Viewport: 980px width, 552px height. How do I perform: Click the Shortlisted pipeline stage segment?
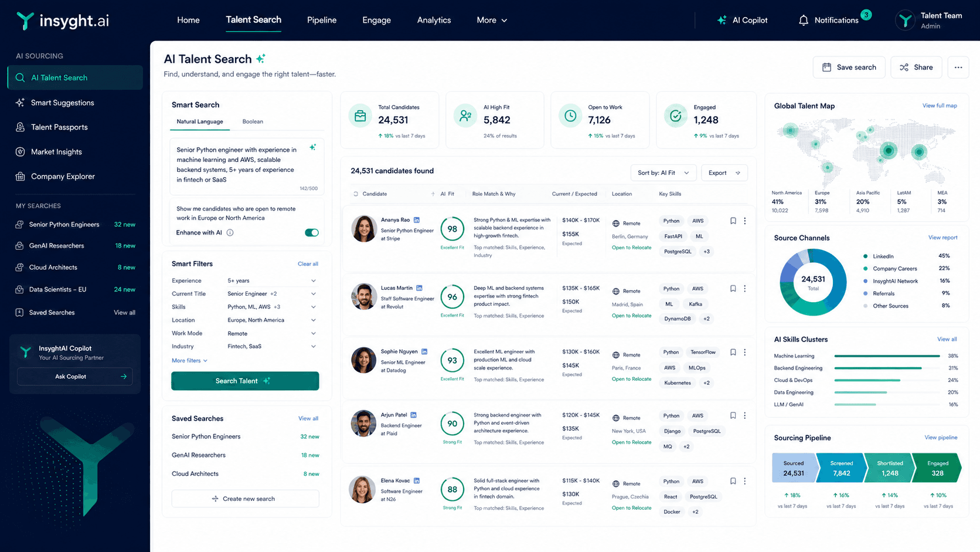tap(889, 468)
